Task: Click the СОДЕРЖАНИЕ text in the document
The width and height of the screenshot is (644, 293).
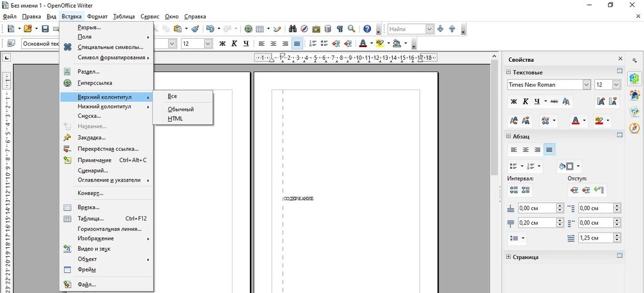Action: click(299, 198)
